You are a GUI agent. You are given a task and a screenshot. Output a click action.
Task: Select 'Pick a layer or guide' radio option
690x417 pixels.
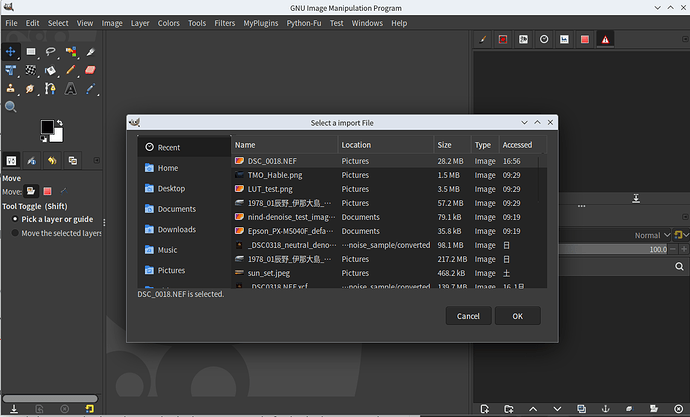tap(14, 219)
